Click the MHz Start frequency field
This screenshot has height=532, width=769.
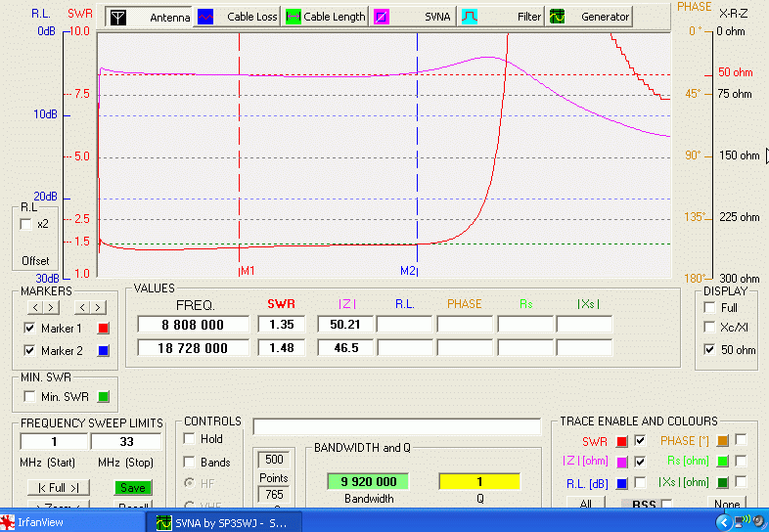[54, 442]
